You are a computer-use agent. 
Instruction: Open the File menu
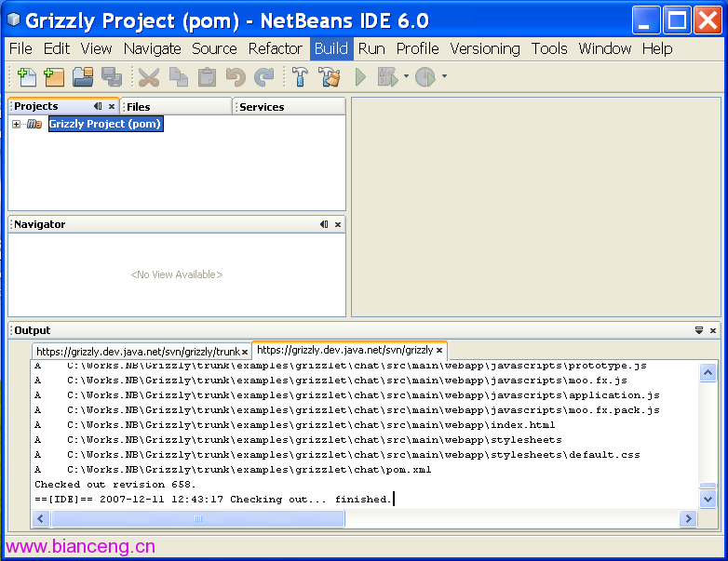[20, 48]
